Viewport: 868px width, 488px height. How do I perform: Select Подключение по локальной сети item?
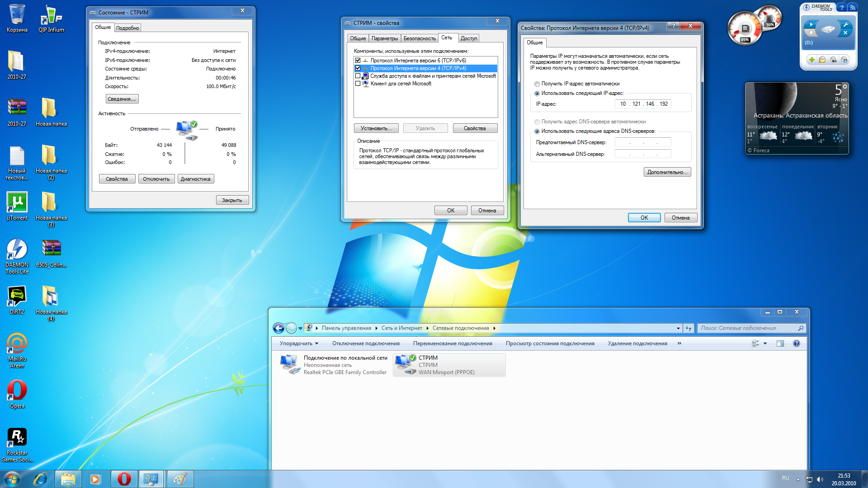click(334, 365)
